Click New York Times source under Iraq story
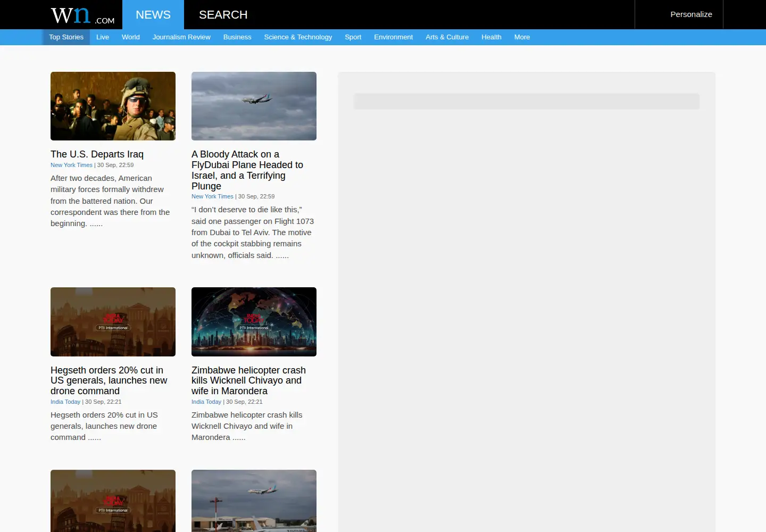Image resolution: width=766 pixels, height=532 pixels. pyautogui.click(x=71, y=165)
